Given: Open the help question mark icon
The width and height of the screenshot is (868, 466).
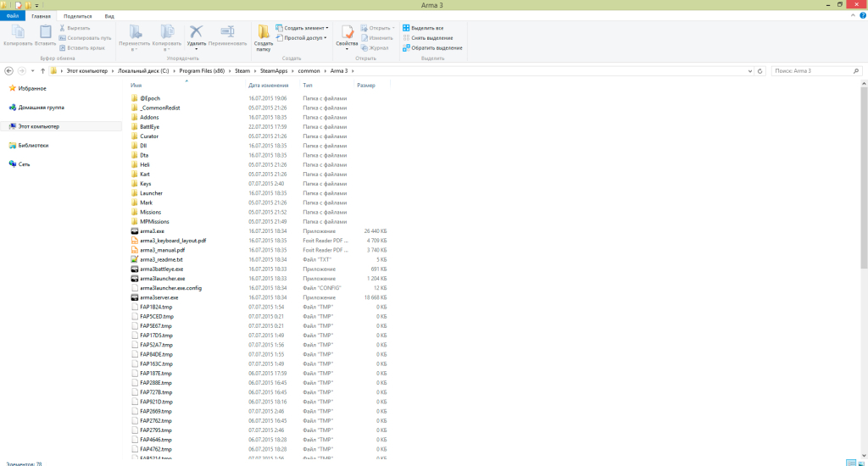Looking at the screenshot, I should coord(862,15).
